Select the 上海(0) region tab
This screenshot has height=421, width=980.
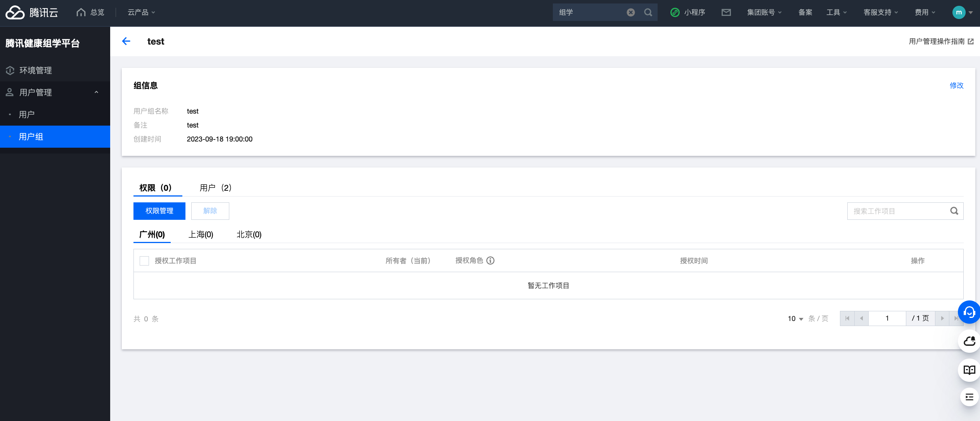click(201, 235)
